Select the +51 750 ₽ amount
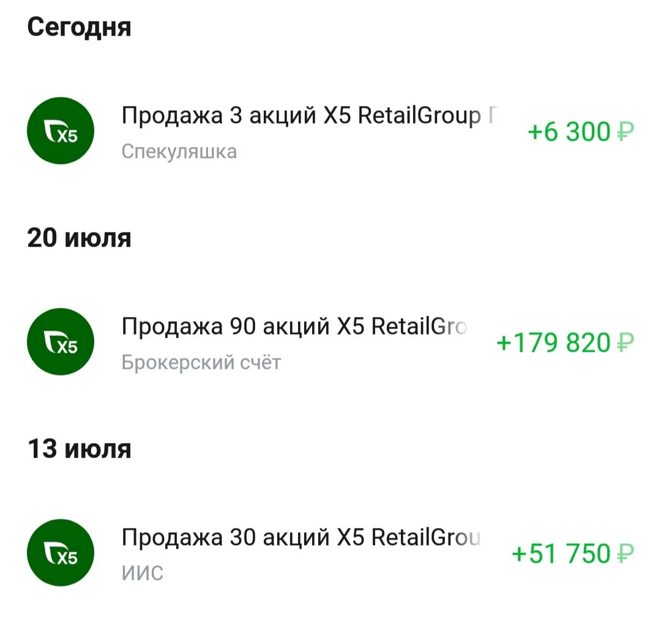This screenshot has height=644, width=661. pyautogui.click(x=572, y=553)
